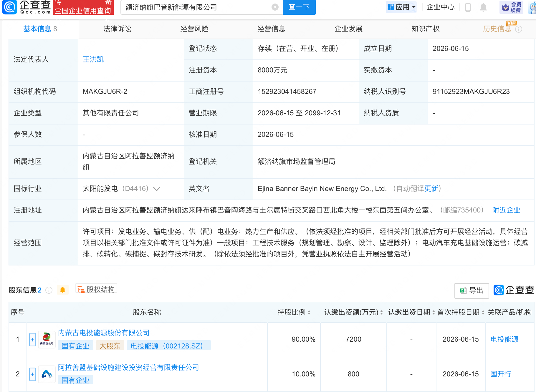Expand shareholder row 2 with plus button
The width and height of the screenshot is (536, 392).
32,374
